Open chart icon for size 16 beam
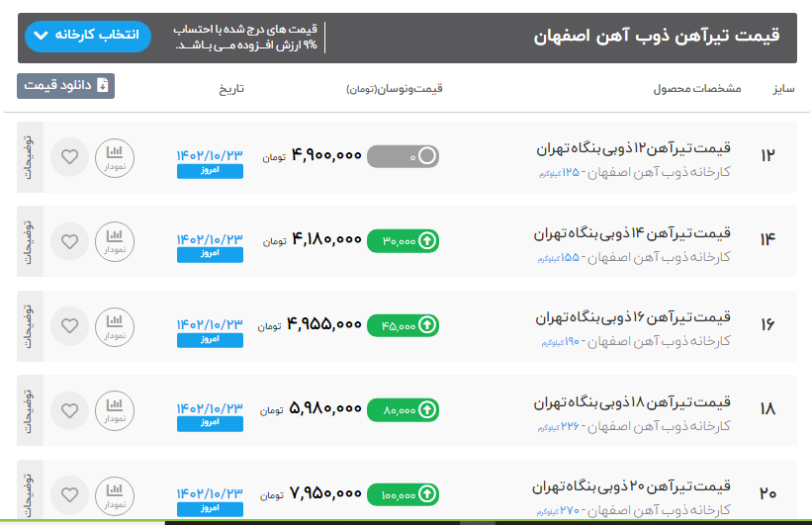The width and height of the screenshot is (812, 525). click(x=115, y=324)
